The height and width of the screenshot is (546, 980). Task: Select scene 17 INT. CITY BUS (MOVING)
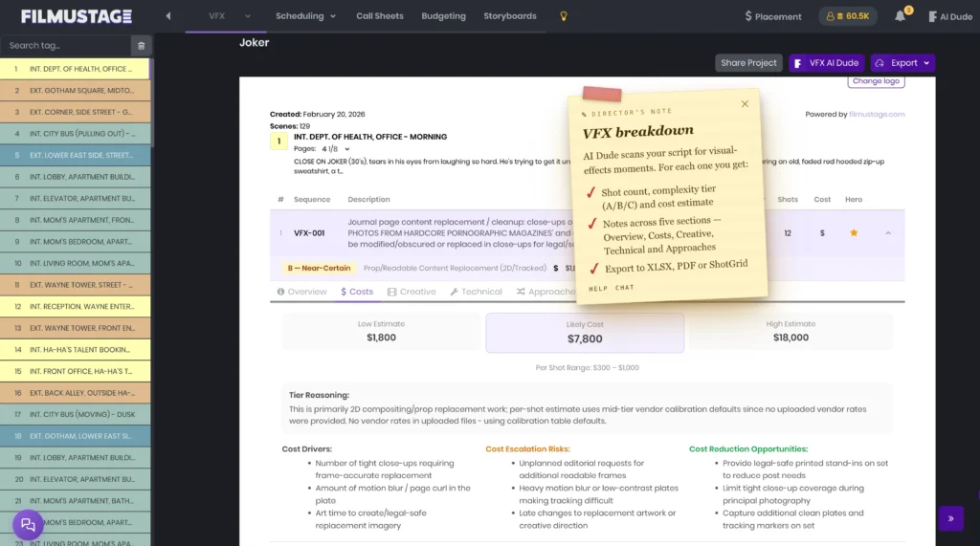coord(75,414)
